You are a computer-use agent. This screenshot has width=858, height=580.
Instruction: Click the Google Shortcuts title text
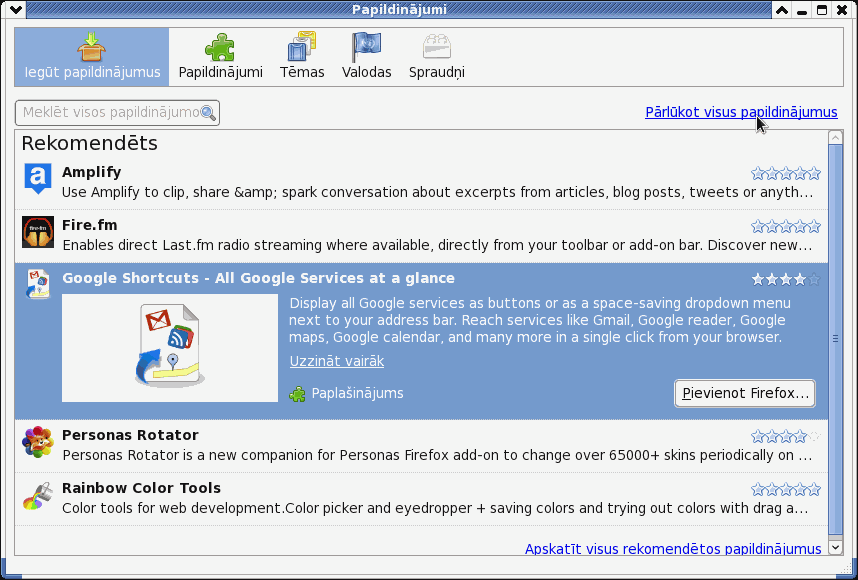pos(258,278)
